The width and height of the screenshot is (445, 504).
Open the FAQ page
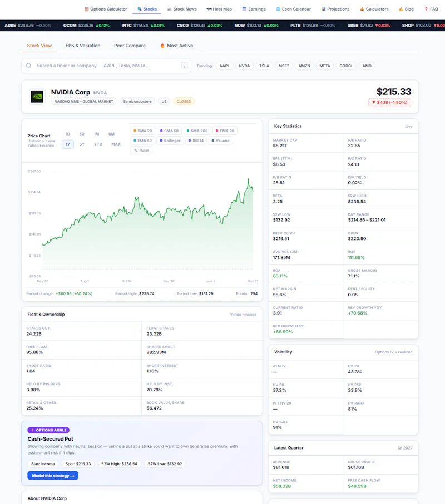pyautogui.click(x=431, y=9)
